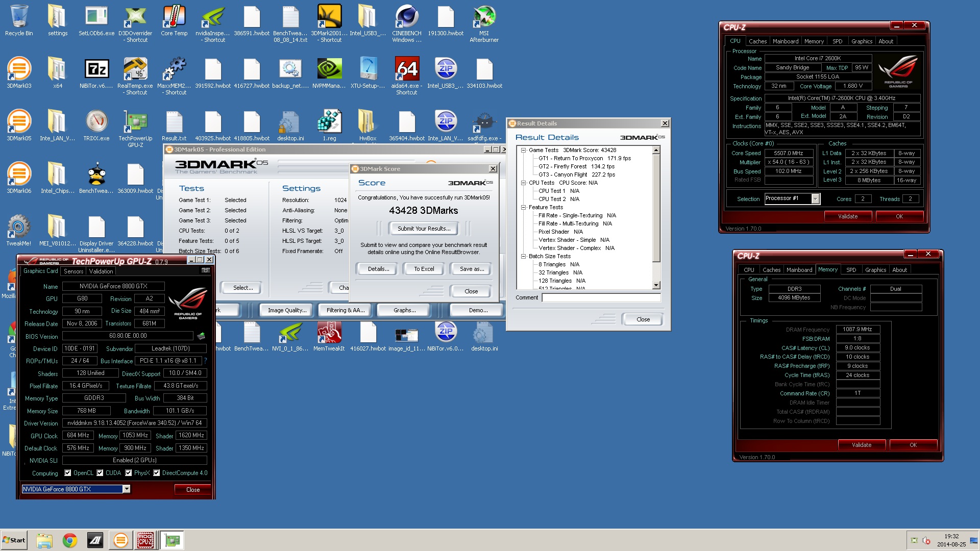Click the Result Details scrollbar down arrow
Screen dimensions: 980x551
coord(656,285)
